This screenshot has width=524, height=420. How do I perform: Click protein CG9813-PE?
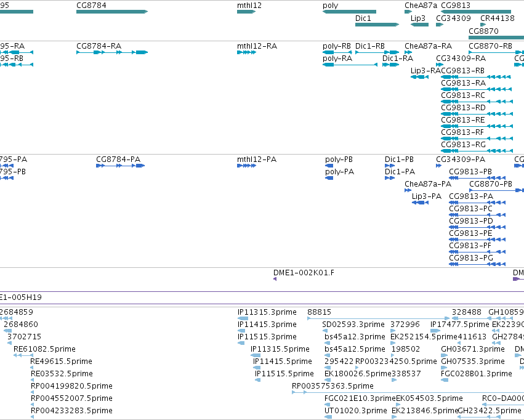(477, 240)
